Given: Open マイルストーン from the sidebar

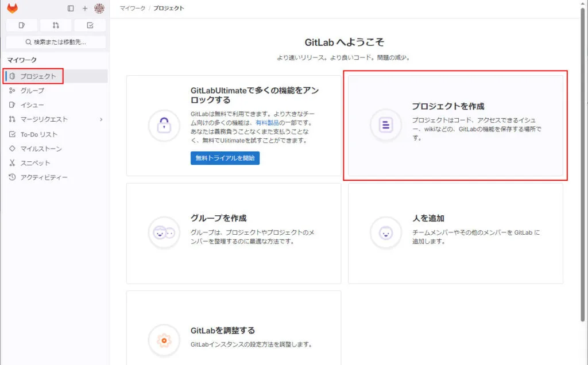Looking at the screenshot, I should (41, 149).
